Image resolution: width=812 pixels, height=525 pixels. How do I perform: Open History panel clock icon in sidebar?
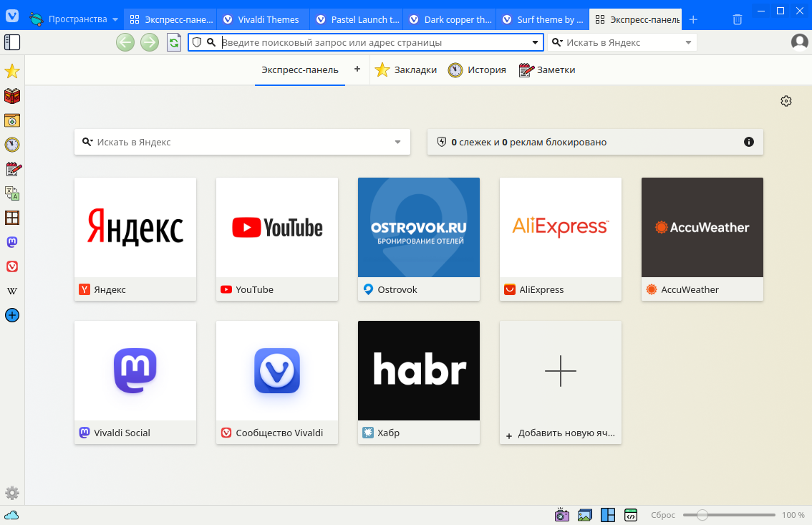tap(12, 145)
